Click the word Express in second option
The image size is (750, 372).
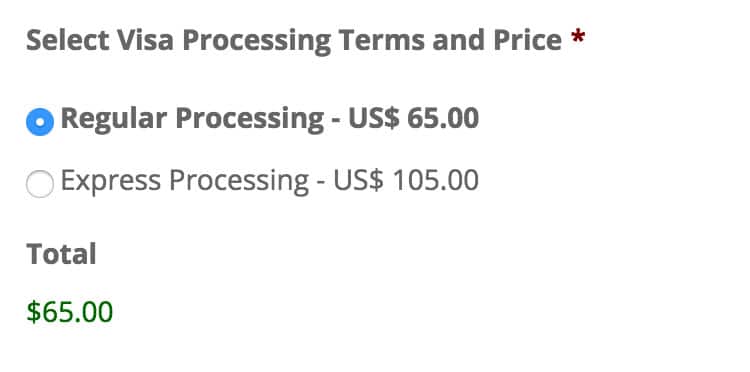click(x=111, y=182)
